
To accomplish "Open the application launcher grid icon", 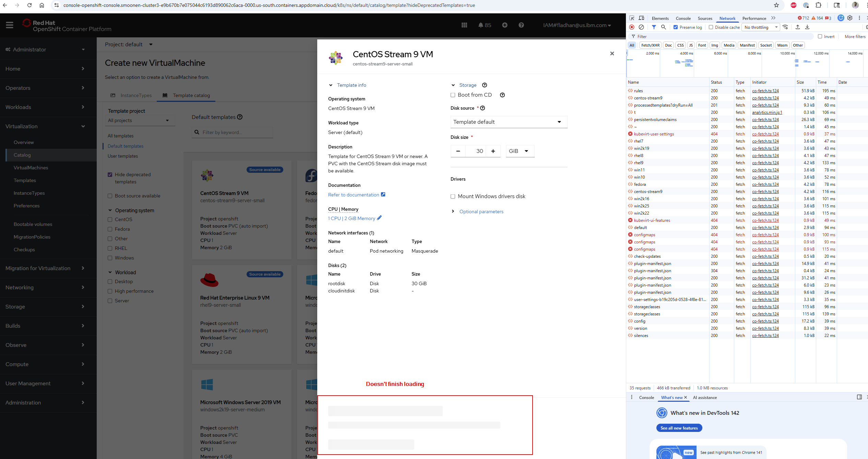I will click(464, 25).
